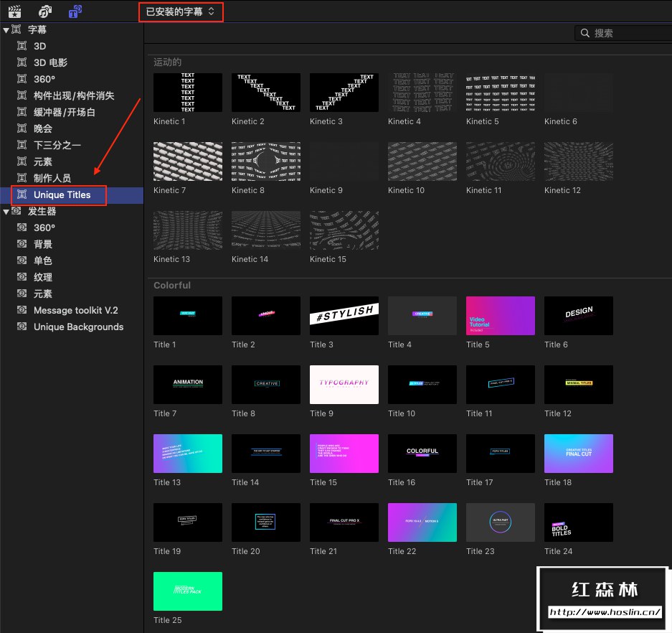Click the icon beside 晚会
This screenshot has height=633, width=672.
(x=22, y=128)
